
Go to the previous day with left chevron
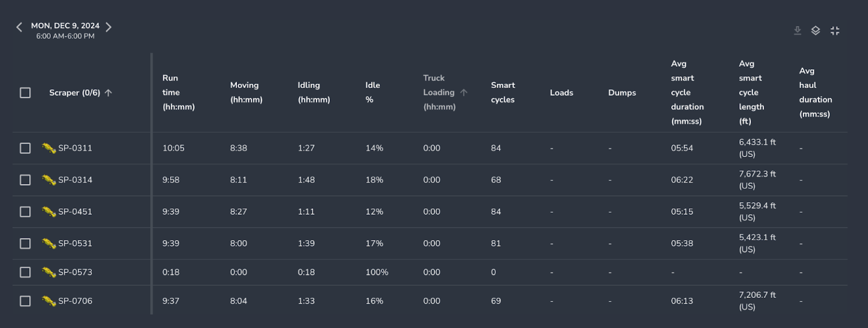pyautogui.click(x=19, y=27)
